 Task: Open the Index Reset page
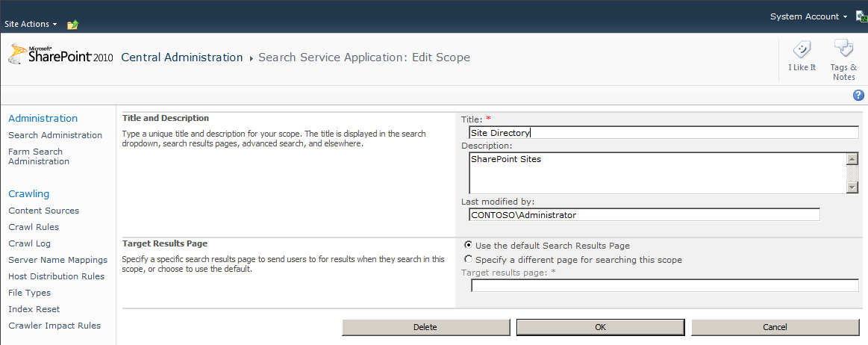(x=34, y=309)
